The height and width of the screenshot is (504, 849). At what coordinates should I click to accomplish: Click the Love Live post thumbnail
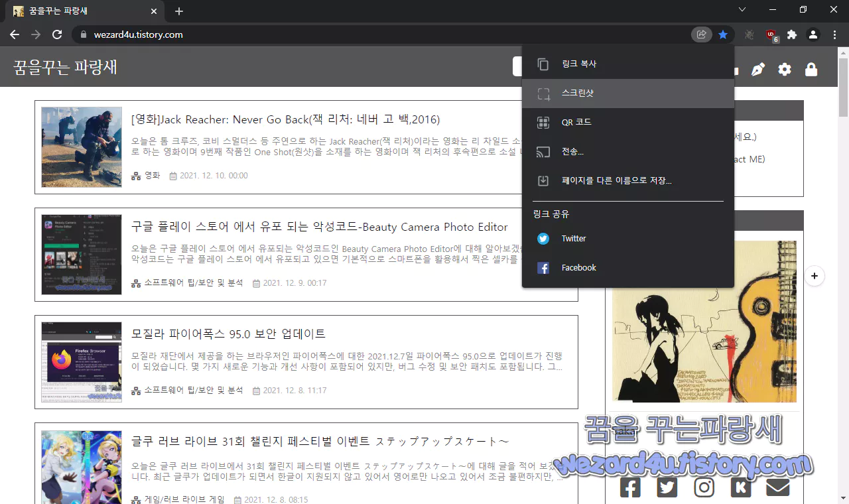[x=82, y=467]
